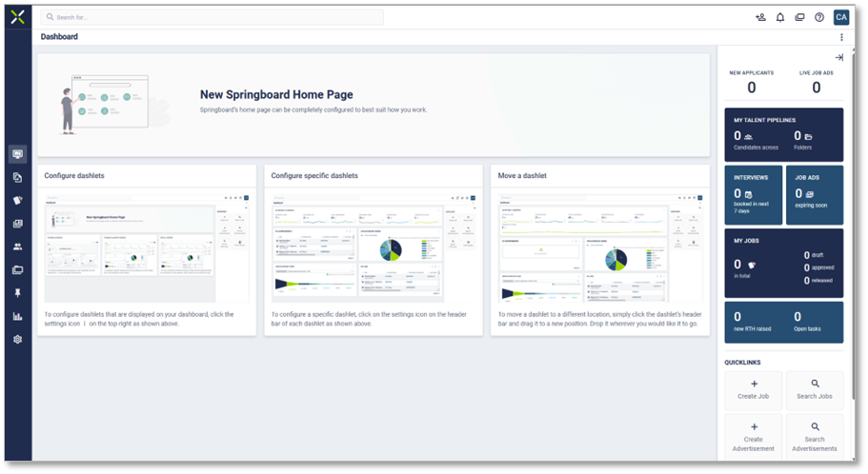Click the help question mark icon
This screenshot has height=474, width=868.
point(819,17)
